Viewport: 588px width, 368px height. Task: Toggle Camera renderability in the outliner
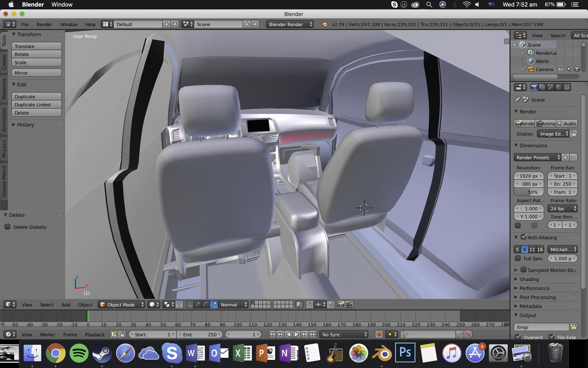577,69
